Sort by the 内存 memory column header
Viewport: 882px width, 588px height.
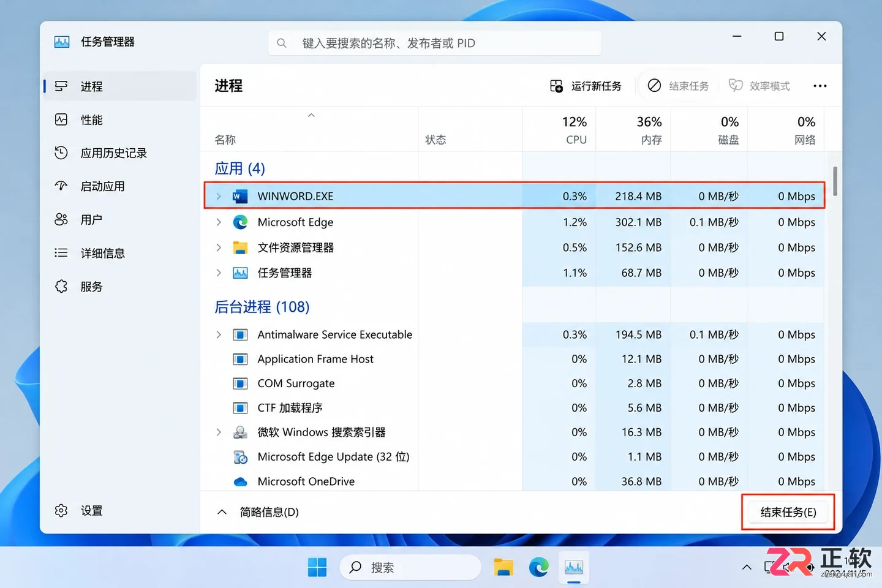pyautogui.click(x=633, y=129)
